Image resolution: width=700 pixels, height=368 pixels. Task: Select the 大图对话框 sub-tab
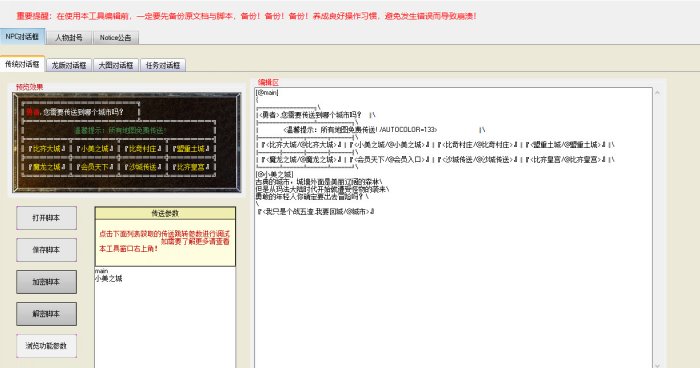pos(116,65)
